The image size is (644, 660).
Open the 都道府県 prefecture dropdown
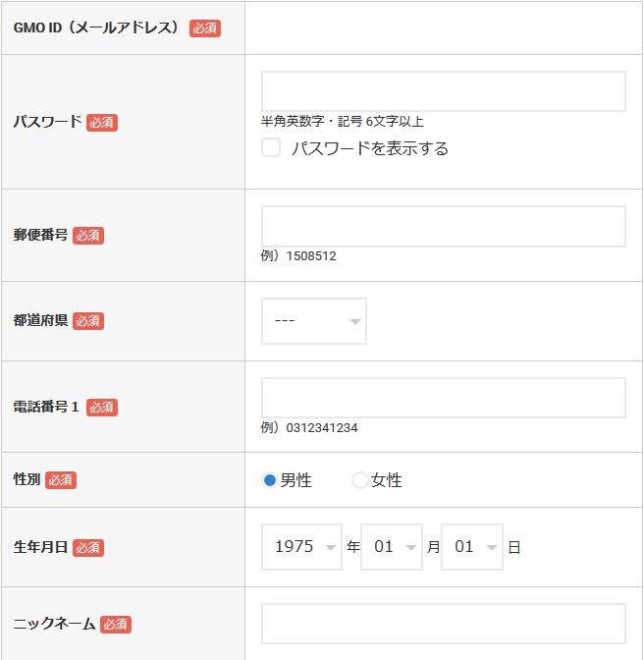pyautogui.click(x=314, y=321)
